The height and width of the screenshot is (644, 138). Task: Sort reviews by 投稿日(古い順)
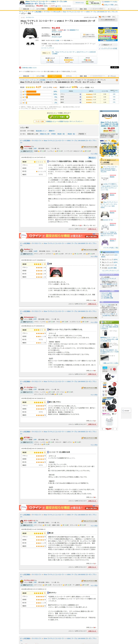pyautogui.click(x=45, y=134)
